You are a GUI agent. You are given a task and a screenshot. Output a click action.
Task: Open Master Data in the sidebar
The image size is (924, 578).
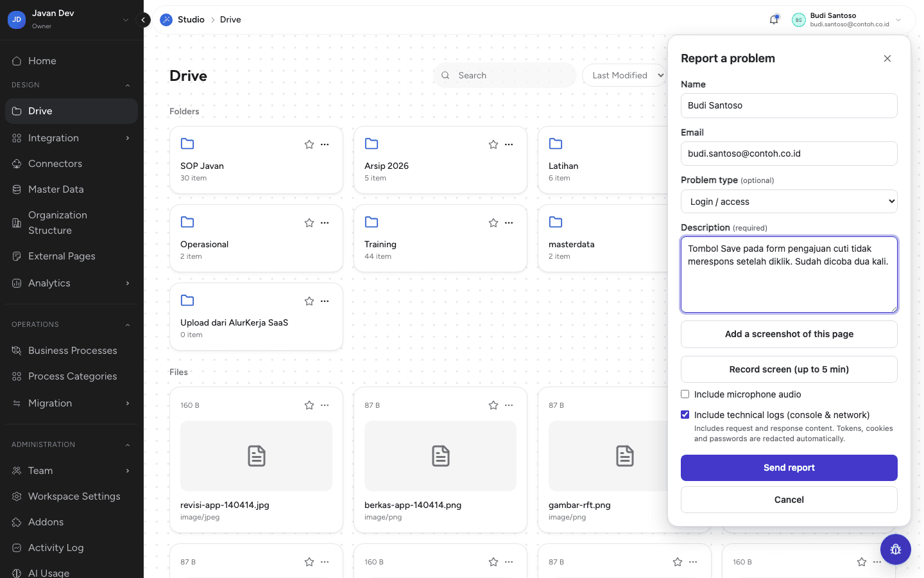pos(71,189)
